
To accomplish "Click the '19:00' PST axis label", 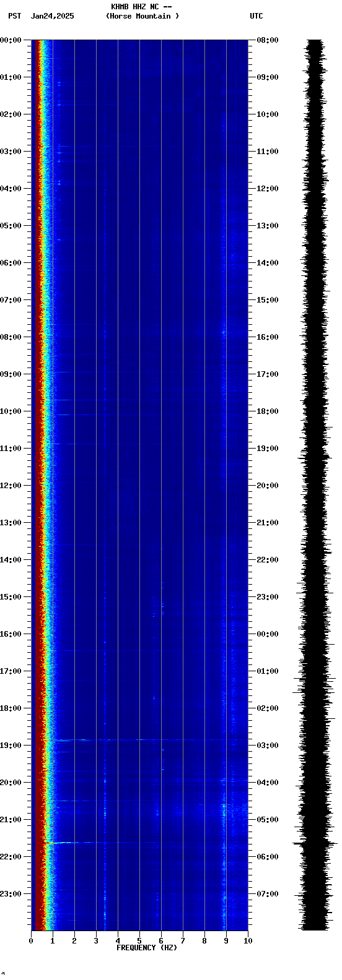I will tap(11, 746).
